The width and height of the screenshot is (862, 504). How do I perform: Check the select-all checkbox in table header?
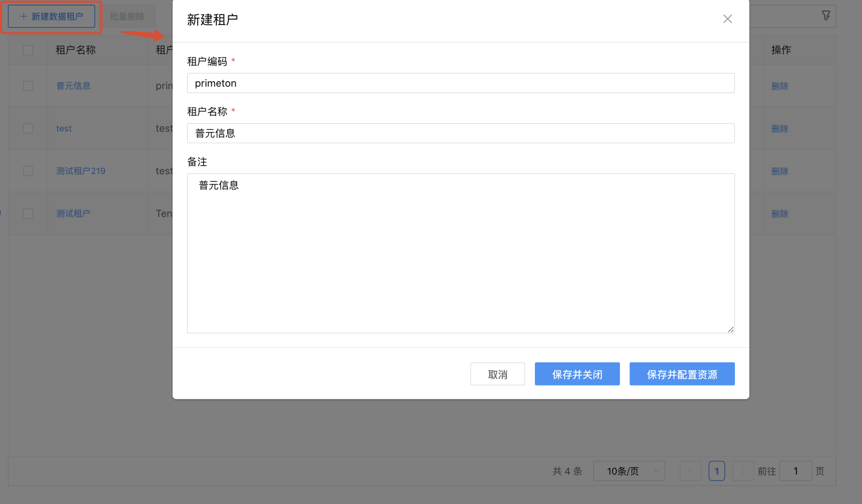pos(28,50)
